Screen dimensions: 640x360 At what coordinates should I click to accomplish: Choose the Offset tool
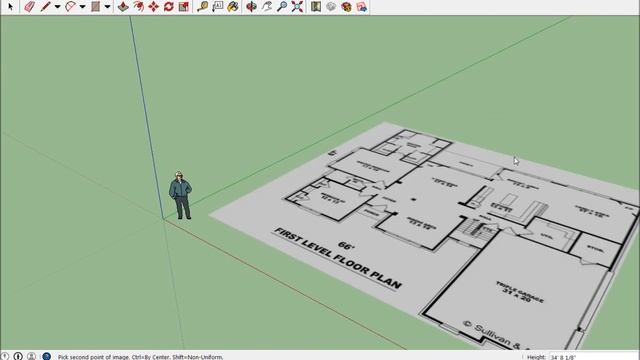click(x=138, y=7)
